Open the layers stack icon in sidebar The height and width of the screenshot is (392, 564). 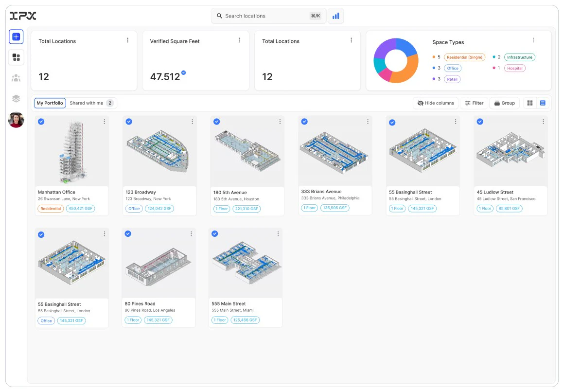pyautogui.click(x=16, y=98)
